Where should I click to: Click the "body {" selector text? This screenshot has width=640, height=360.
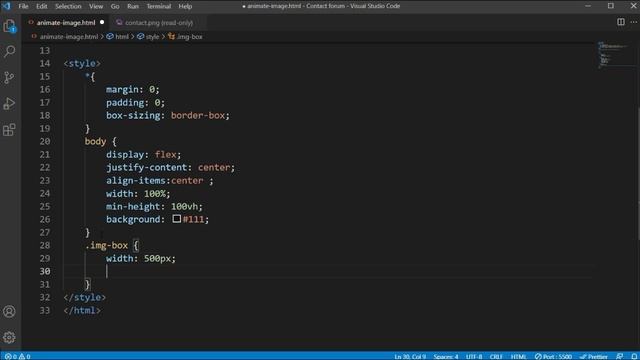tap(100, 142)
